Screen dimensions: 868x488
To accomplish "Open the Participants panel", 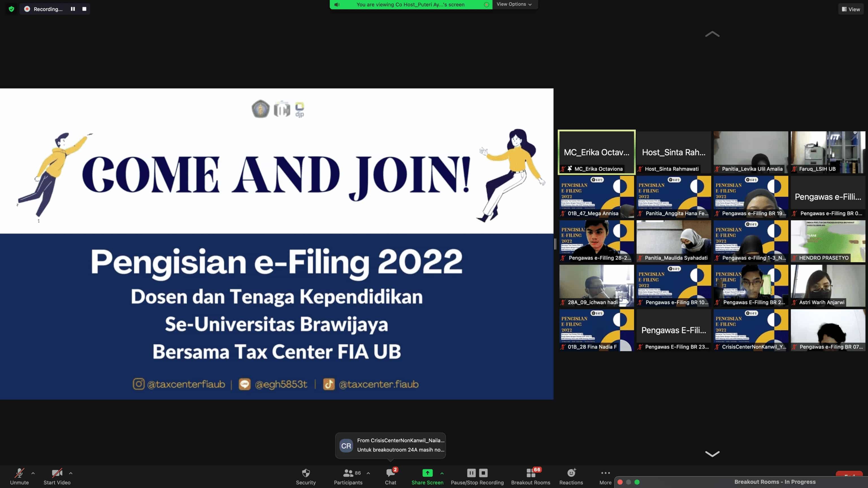I will coord(348,473).
